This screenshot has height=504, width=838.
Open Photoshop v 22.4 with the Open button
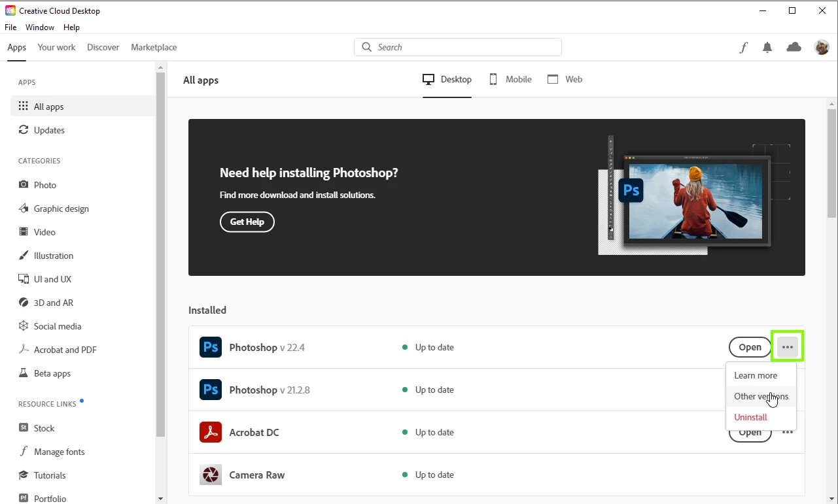point(750,347)
